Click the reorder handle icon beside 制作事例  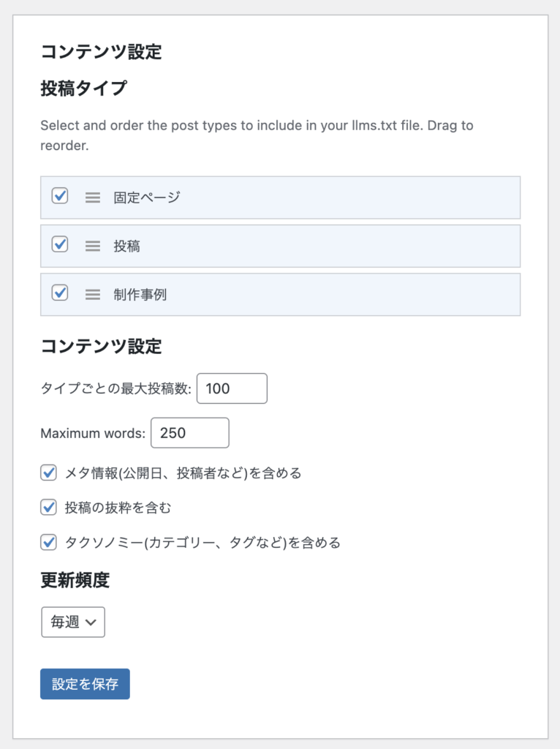93,295
